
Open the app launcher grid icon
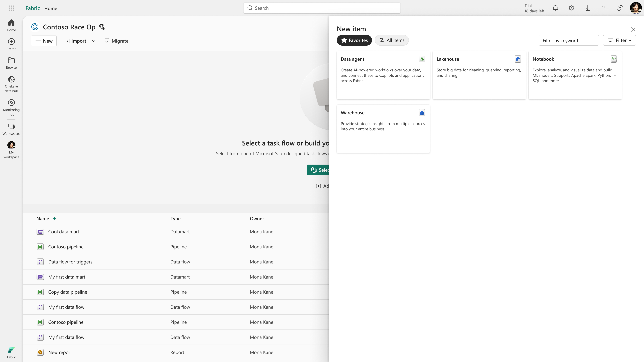coord(11,8)
